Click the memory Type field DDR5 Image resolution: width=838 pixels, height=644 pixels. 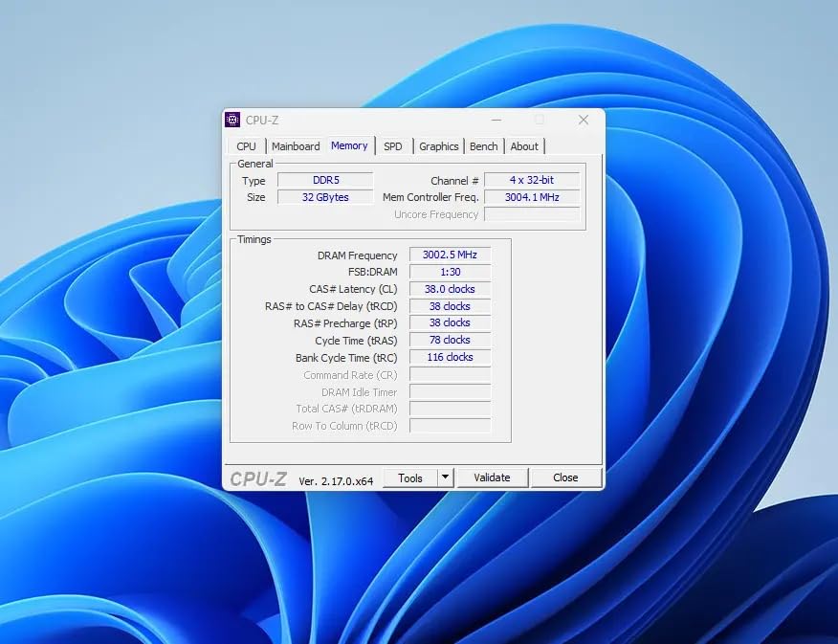325,180
